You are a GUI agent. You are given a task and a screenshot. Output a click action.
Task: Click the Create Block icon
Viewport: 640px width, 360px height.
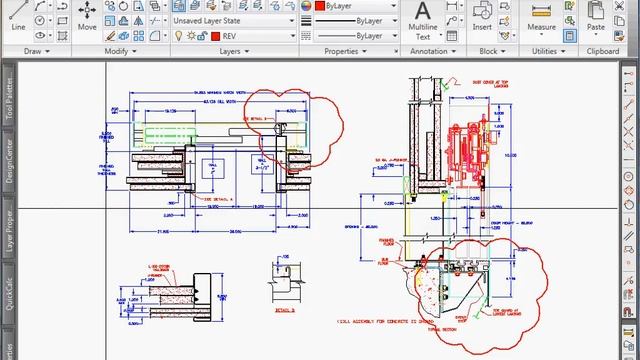[x=505, y=6]
